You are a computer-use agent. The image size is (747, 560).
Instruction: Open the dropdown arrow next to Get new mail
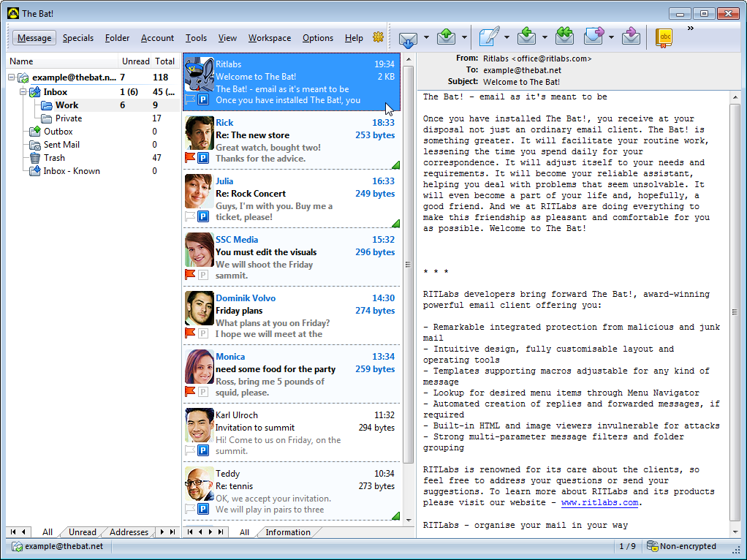(x=426, y=37)
